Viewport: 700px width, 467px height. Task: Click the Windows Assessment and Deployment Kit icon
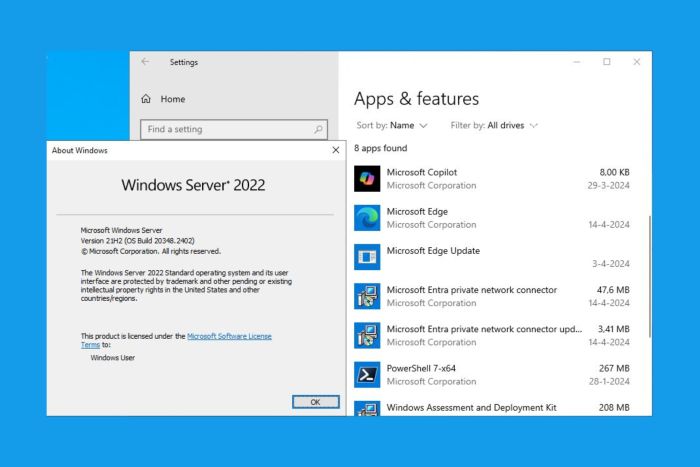pos(367,408)
